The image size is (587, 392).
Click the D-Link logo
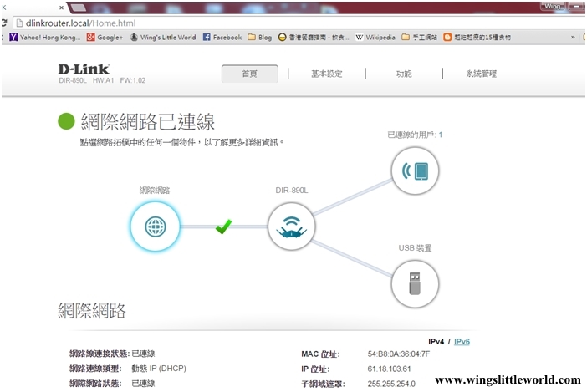click(x=83, y=67)
